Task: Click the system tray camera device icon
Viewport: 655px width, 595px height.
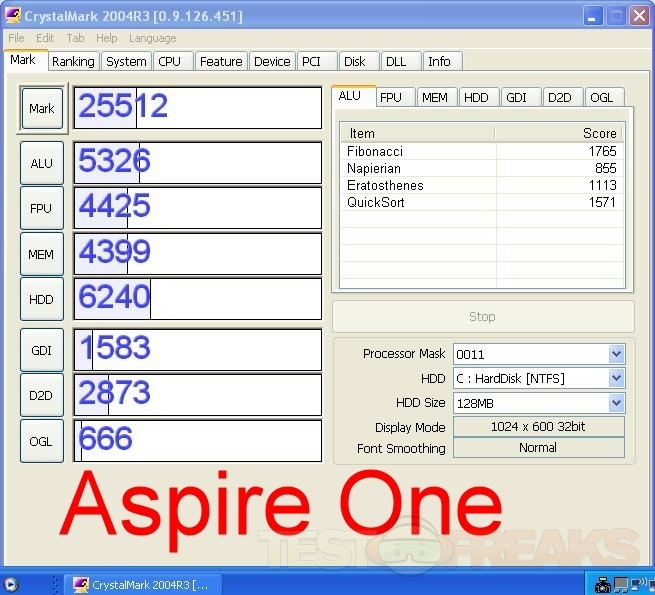Action: tap(603, 584)
